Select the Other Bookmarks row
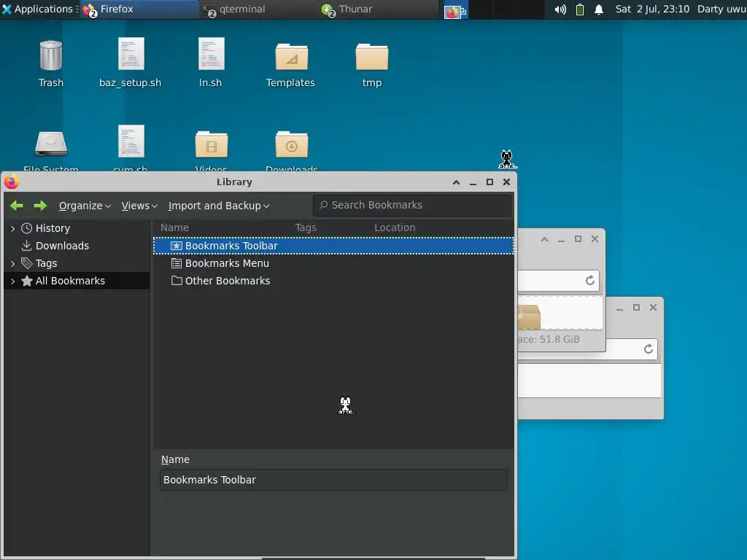 click(333, 281)
